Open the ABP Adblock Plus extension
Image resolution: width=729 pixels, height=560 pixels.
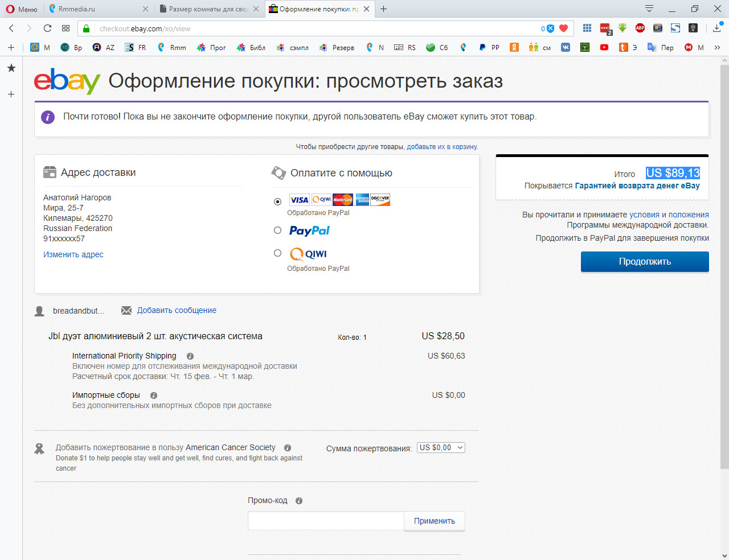(x=640, y=28)
